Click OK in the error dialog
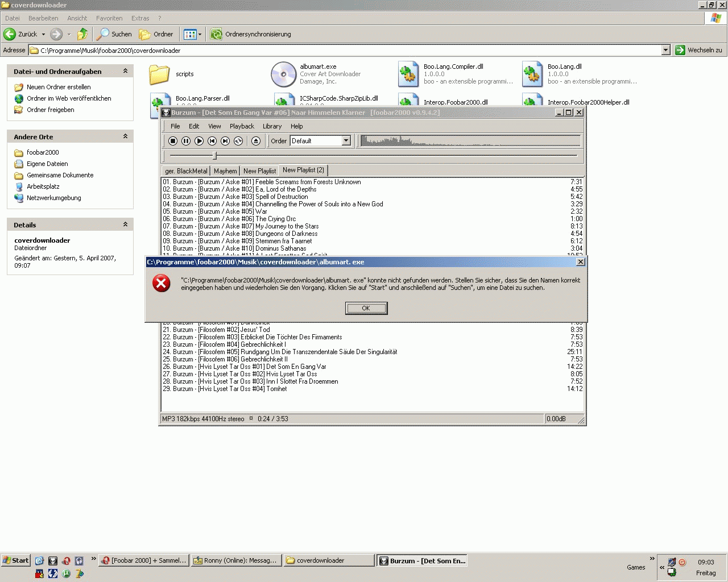728x582 pixels. click(x=366, y=308)
